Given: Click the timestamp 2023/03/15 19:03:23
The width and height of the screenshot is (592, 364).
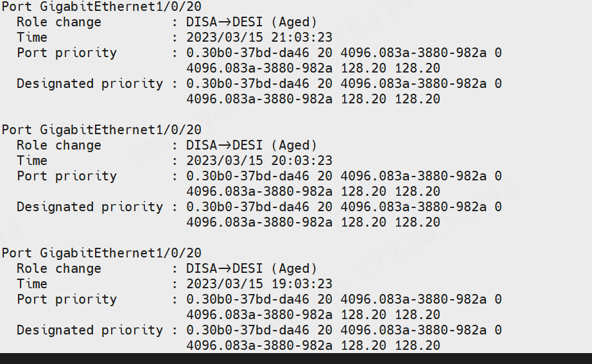Looking at the screenshot, I should 259,284.
